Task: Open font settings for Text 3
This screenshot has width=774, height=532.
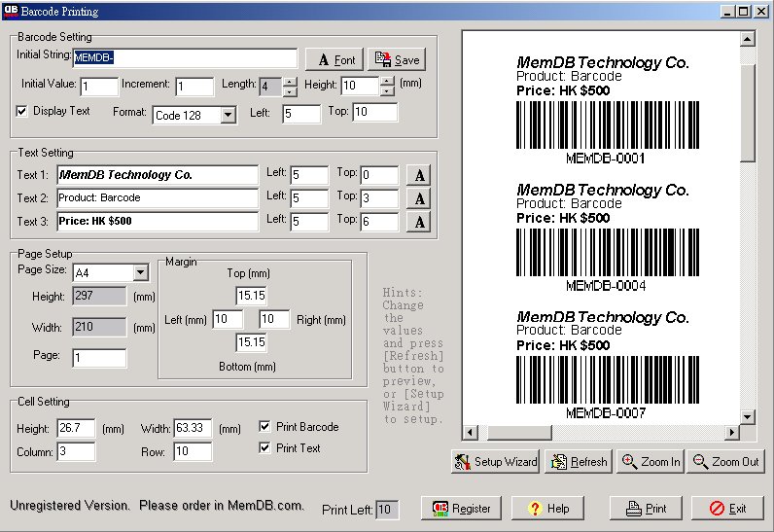Action: pos(418,222)
